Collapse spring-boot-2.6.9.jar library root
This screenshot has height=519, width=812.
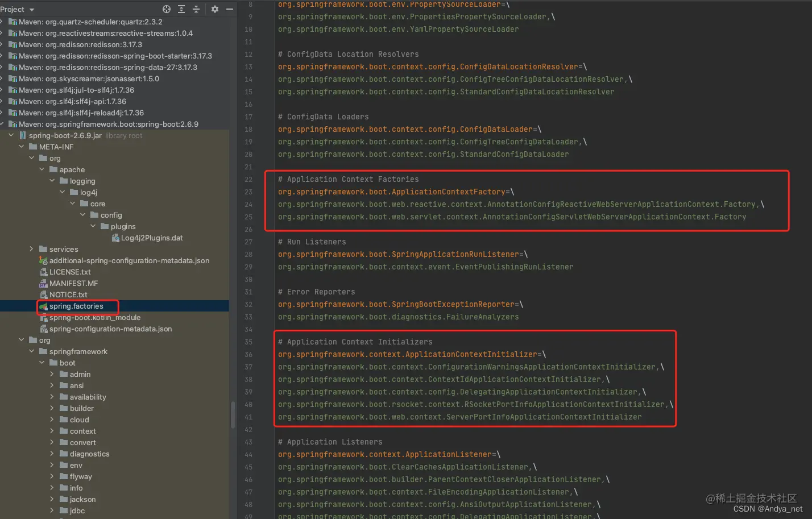point(11,135)
